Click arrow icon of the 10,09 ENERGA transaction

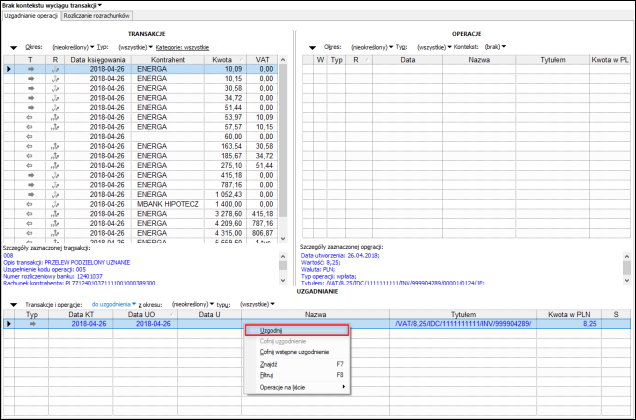click(x=30, y=69)
